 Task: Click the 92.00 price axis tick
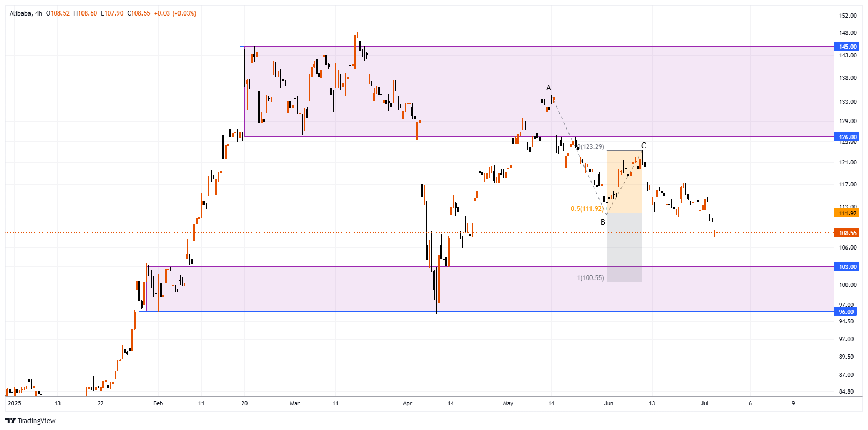[x=846, y=339]
